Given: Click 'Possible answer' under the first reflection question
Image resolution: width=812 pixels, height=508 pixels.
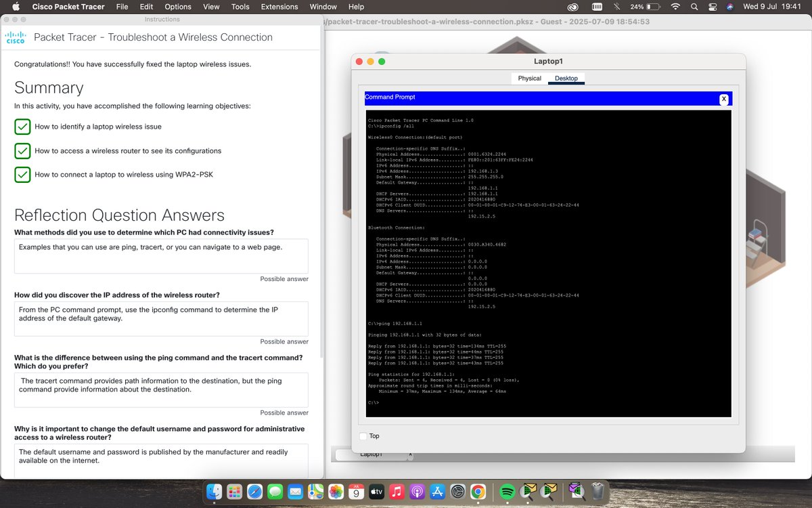Looking at the screenshot, I should click(x=284, y=278).
